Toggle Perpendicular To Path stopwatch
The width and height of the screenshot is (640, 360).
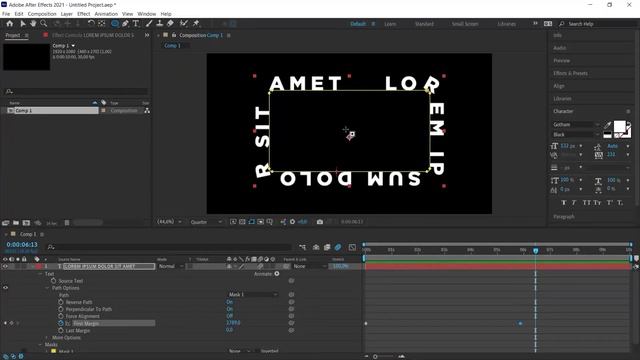click(61, 309)
